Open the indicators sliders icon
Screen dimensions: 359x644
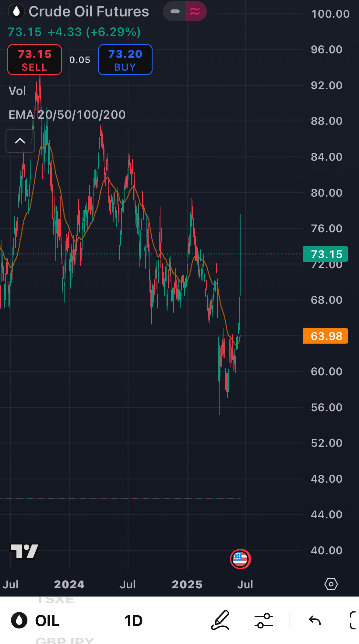click(264, 621)
